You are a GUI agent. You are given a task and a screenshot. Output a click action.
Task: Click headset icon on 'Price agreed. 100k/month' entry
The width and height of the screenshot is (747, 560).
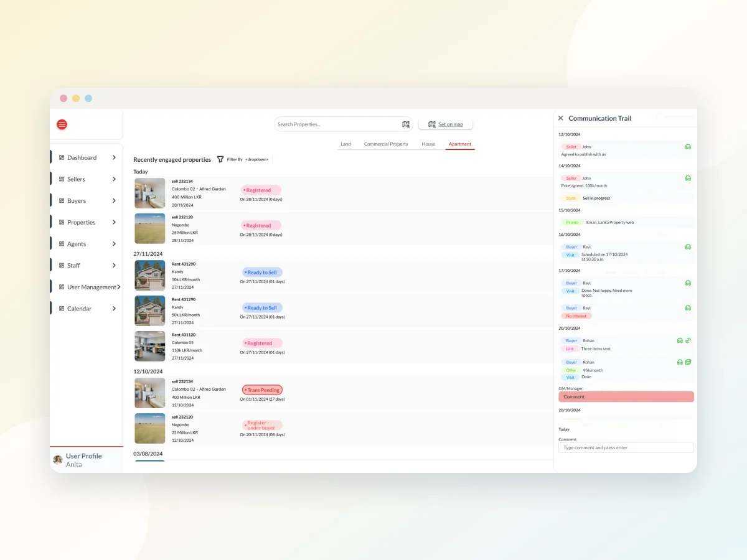pos(688,178)
